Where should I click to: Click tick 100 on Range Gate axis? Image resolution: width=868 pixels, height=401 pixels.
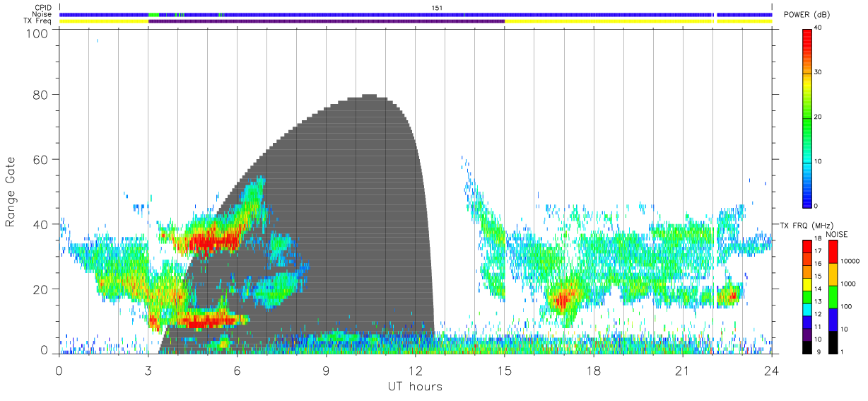[x=35, y=33]
